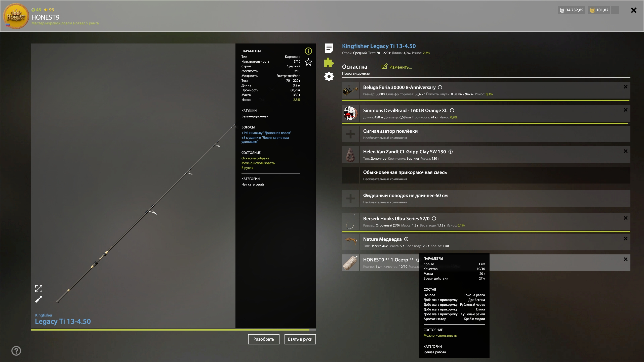Click the green info icon in parameters panel
This screenshot has height=362, width=644.
[x=308, y=51]
